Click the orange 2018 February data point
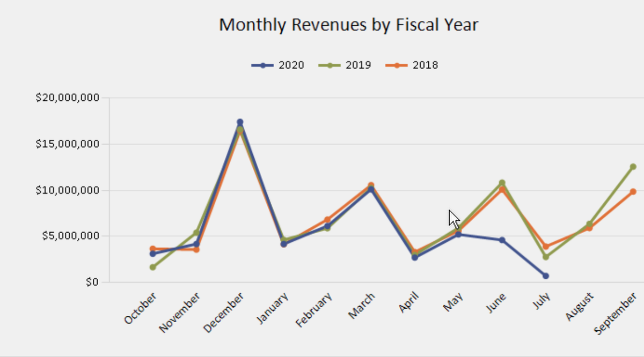Image resolution: width=644 pixels, height=357 pixels. 327,220
